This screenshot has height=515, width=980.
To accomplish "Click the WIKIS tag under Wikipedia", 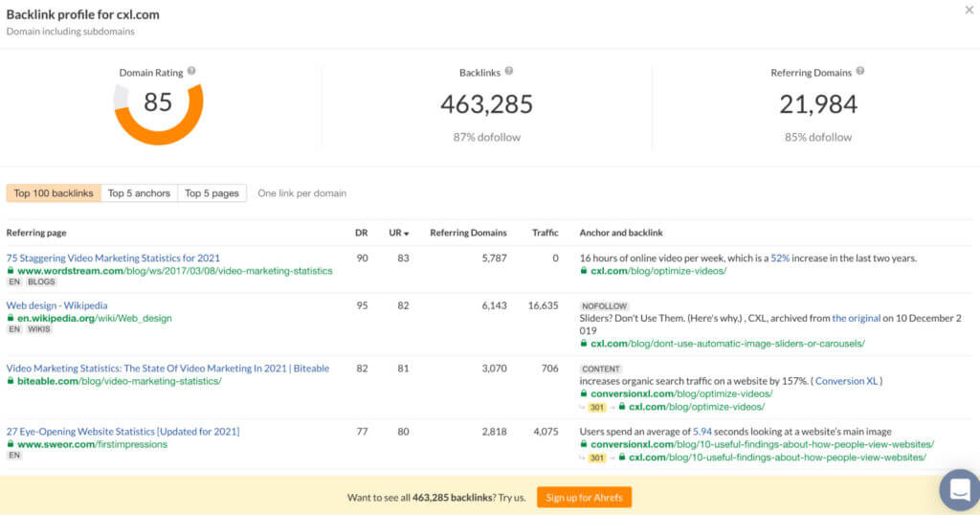I will [x=38, y=329].
